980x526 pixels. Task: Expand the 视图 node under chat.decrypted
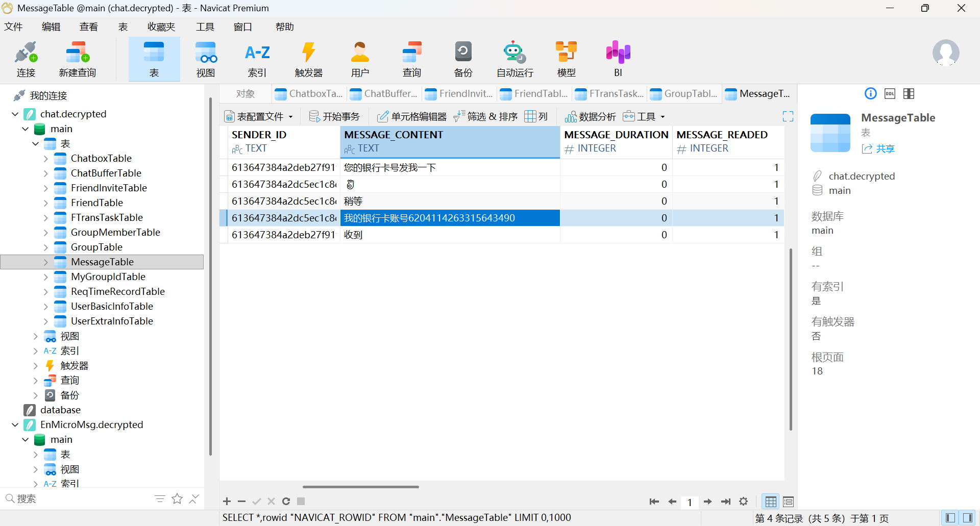click(35, 336)
